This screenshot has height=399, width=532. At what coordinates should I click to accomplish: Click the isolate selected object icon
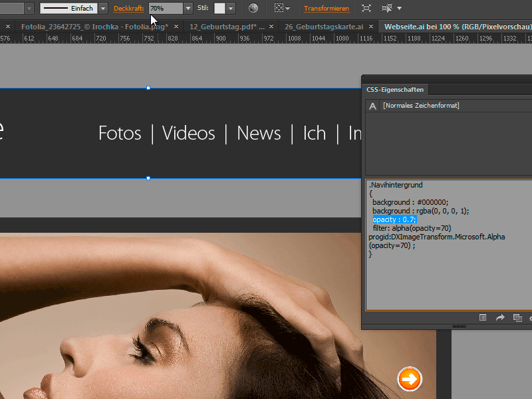pyautogui.click(x=366, y=8)
